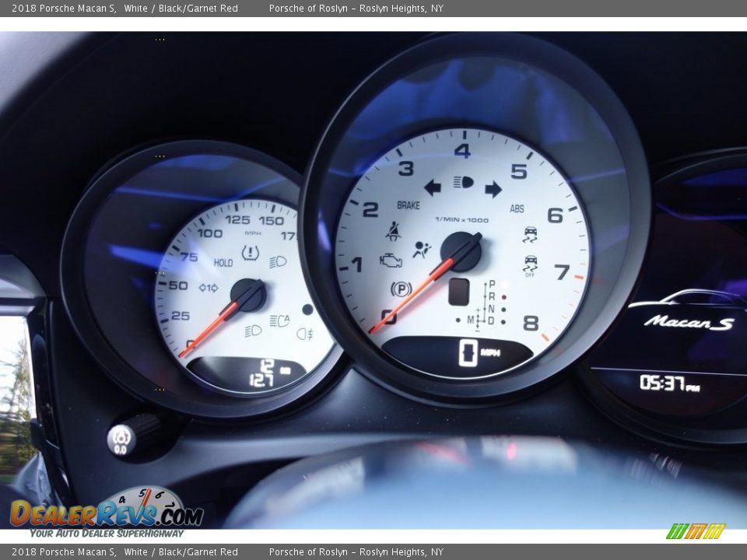Screen dimensions: 747x560
Task: Select the stability control OFF icon
Action: pyautogui.click(x=531, y=264)
